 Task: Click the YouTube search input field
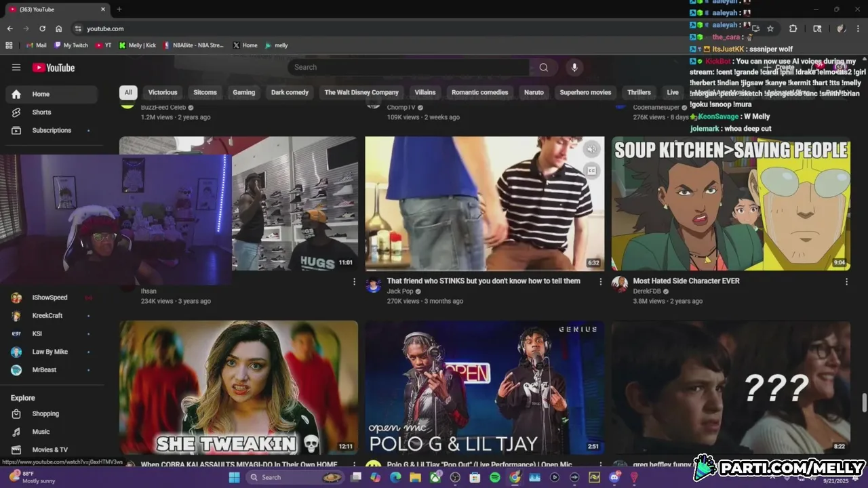tap(409, 67)
